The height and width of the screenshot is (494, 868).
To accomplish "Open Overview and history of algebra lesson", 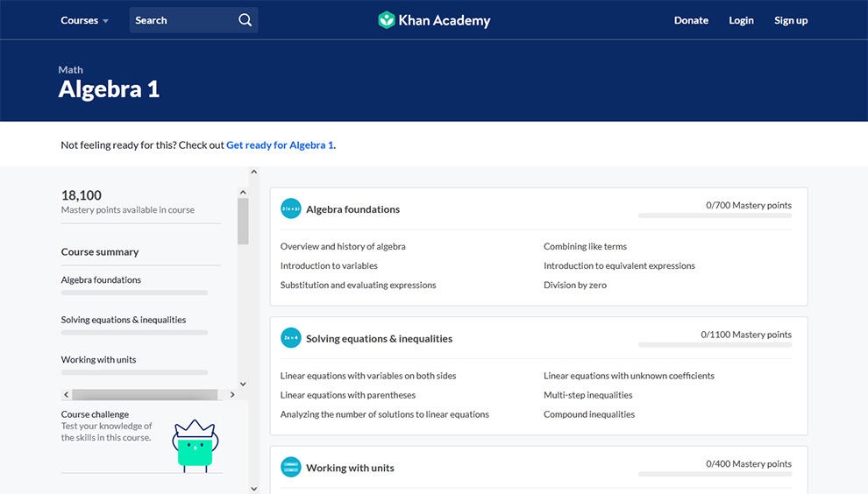I will point(343,246).
